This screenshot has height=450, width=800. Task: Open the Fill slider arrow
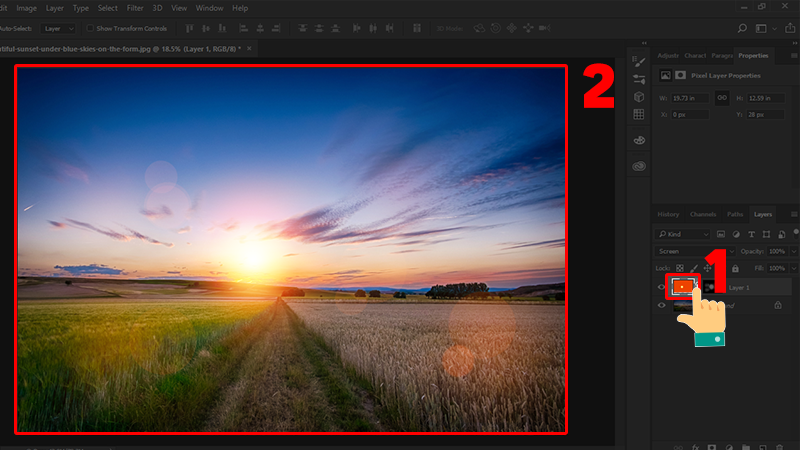click(793, 268)
